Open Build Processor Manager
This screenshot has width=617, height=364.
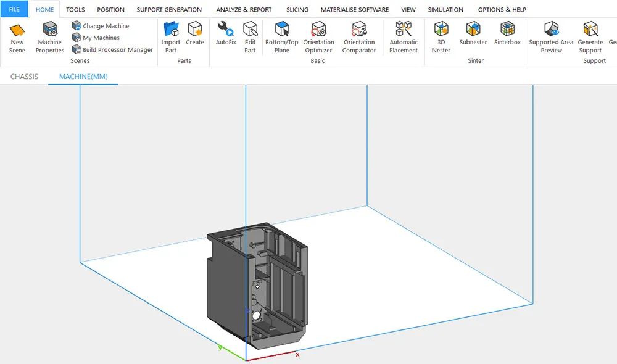(112, 49)
